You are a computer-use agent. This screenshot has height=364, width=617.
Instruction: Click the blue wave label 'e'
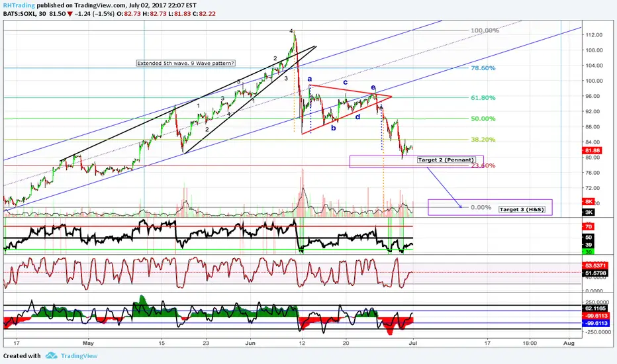[373, 87]
